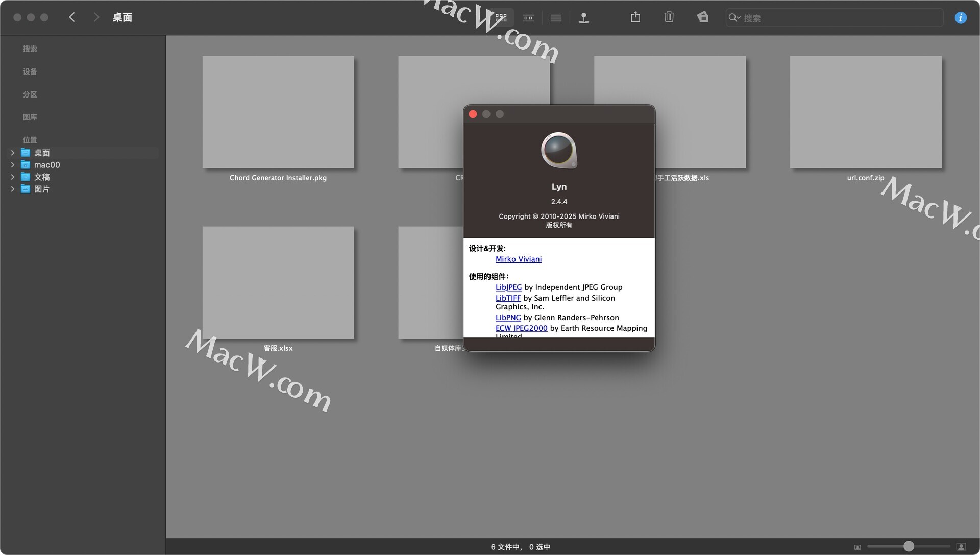Viewport: 980px width, 555px height.
Task: Click the 6 文件中, 0 选中 status text
Action: point(521,547)
